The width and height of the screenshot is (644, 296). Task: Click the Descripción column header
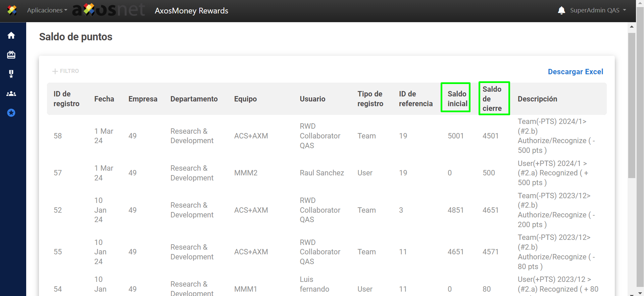537,99
